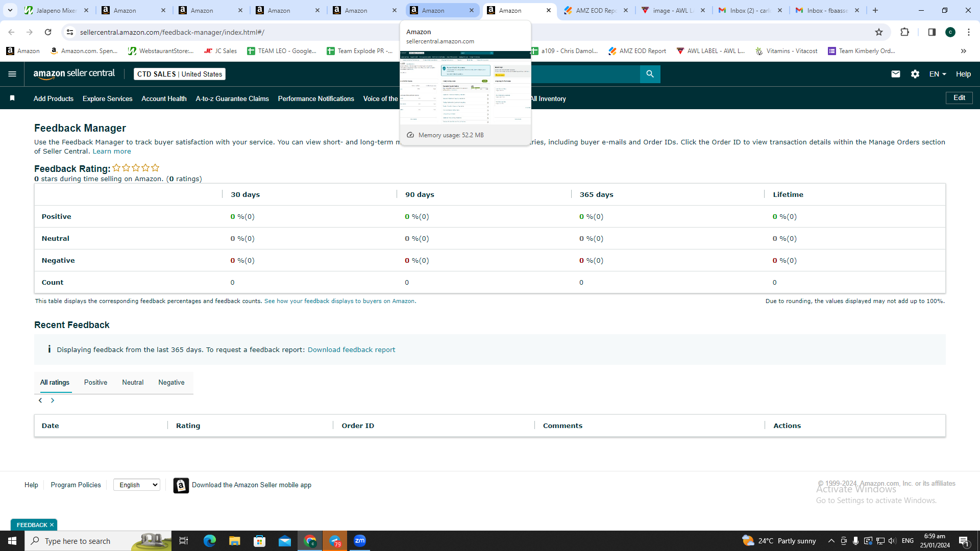
Task: Expand the bookmarks overflow chevron
Action: [964, 51]
